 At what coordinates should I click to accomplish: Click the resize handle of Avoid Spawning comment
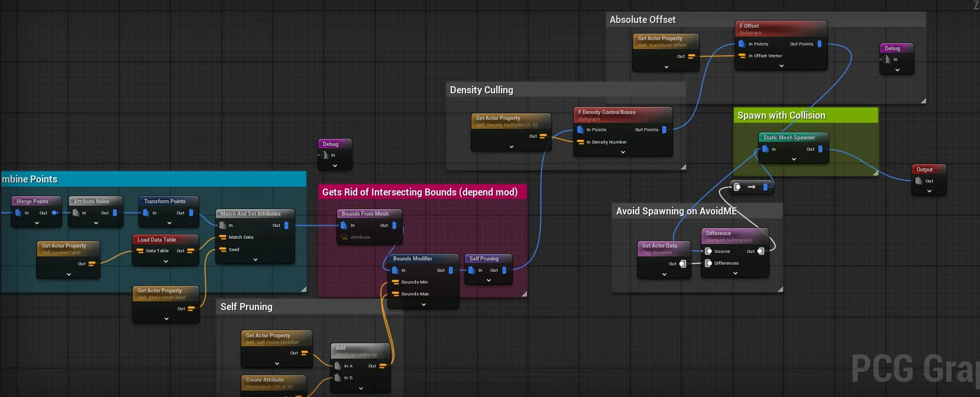[780, 289]
